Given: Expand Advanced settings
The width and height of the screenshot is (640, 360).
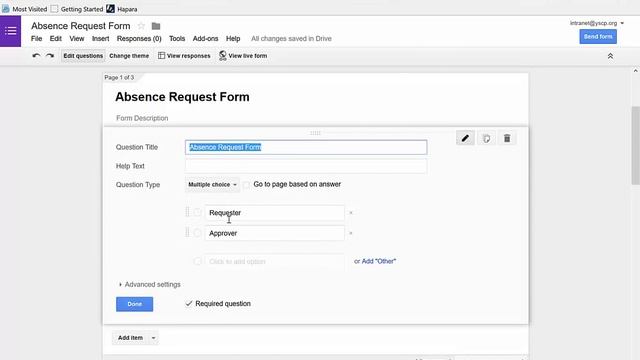Looking at the screenshot, I should pos(149,284).
